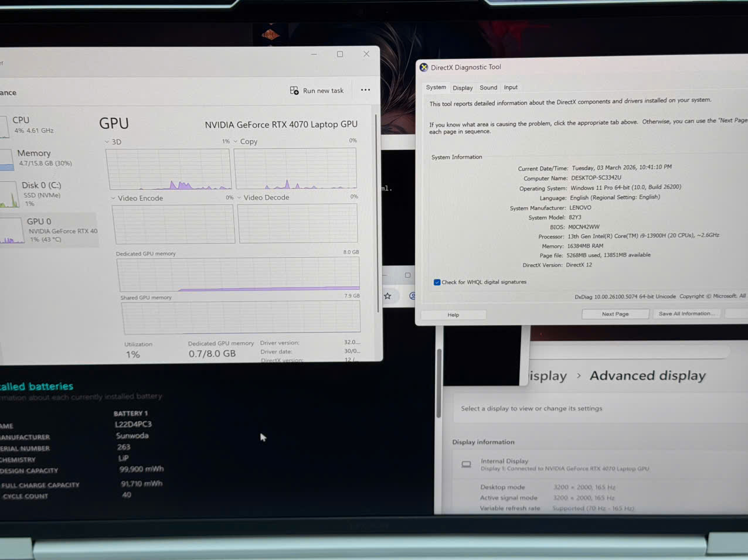Uncheck Check for WHQL digital signatures

[x=437, y=282]
